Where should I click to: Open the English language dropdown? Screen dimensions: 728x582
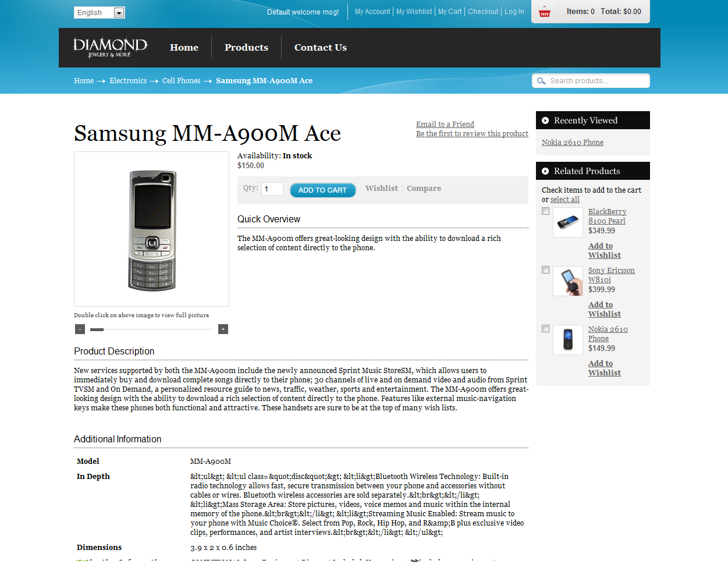[x=100, y=13]
